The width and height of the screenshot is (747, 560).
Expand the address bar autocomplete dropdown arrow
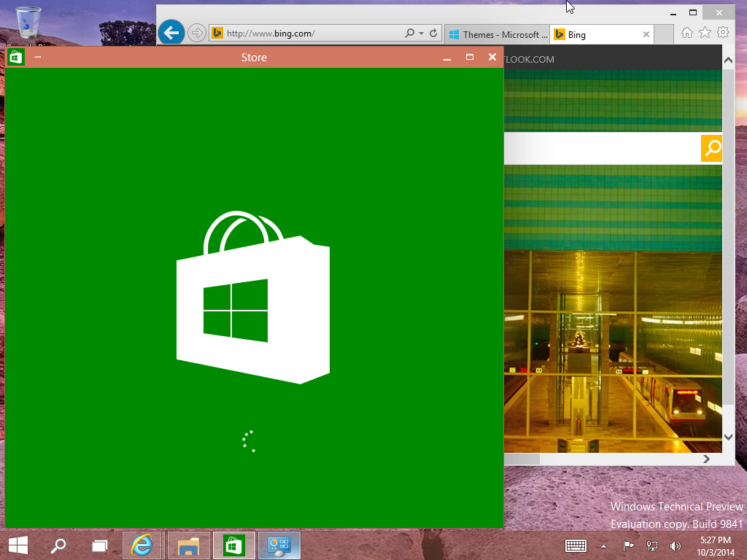click(x=421, y=34)
